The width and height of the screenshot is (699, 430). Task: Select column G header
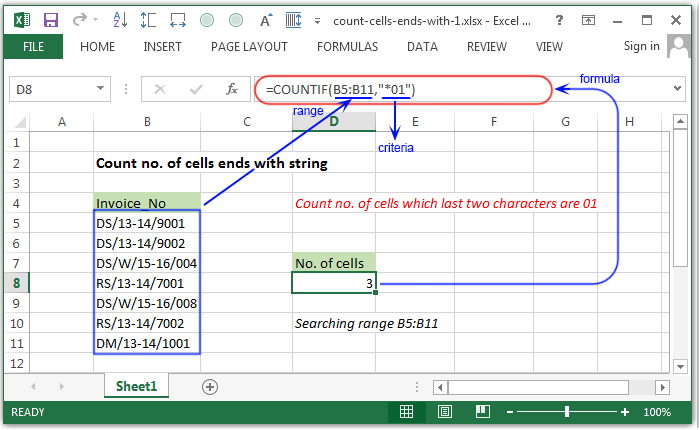(x=565, y=122)
